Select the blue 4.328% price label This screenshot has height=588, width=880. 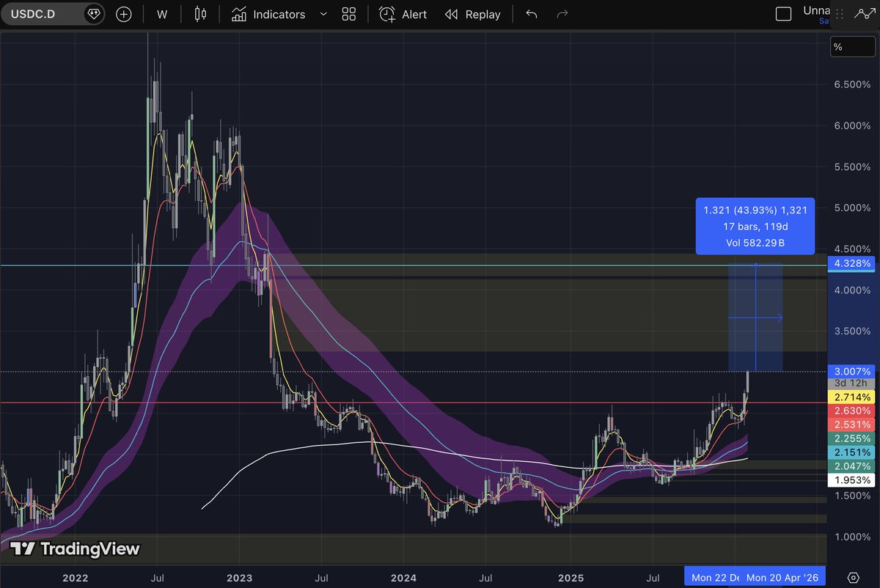pos(851,264)
